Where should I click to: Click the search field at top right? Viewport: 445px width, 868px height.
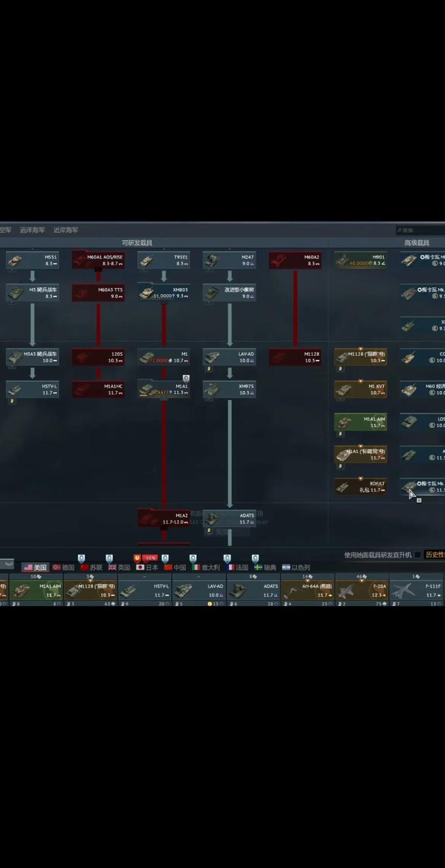421,230
